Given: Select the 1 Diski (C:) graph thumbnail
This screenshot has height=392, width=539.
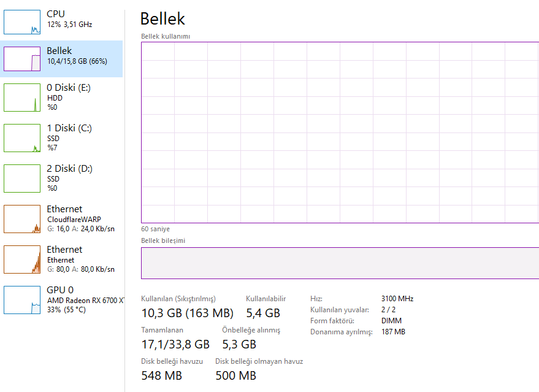Looking at the screenshot, I should click(x=21, y=138).
